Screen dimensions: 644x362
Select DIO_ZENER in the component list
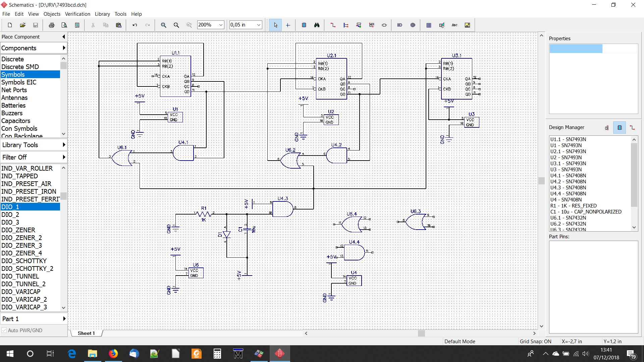(x=18, y=230)
